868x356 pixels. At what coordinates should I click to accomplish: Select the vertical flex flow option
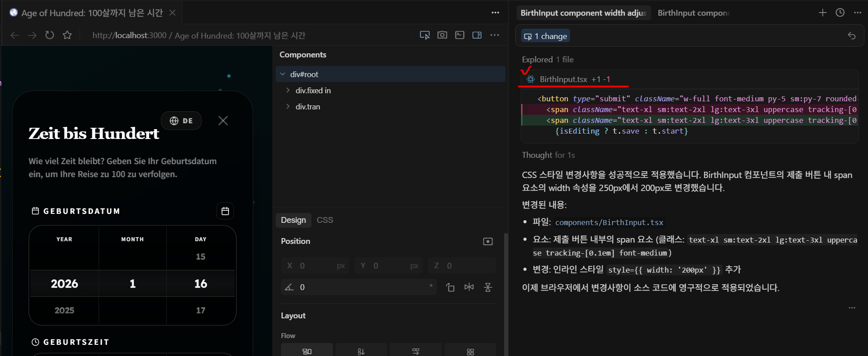tap(361, 351)
